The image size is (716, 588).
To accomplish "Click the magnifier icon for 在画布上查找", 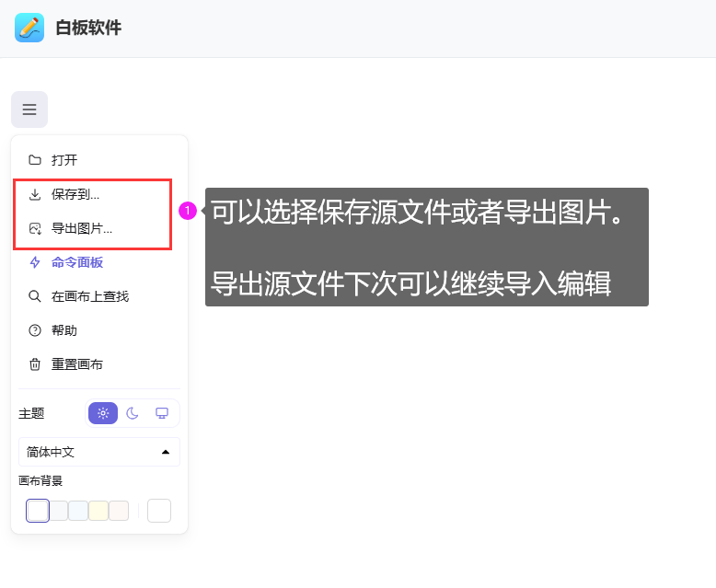I will (x=35, y=296).
